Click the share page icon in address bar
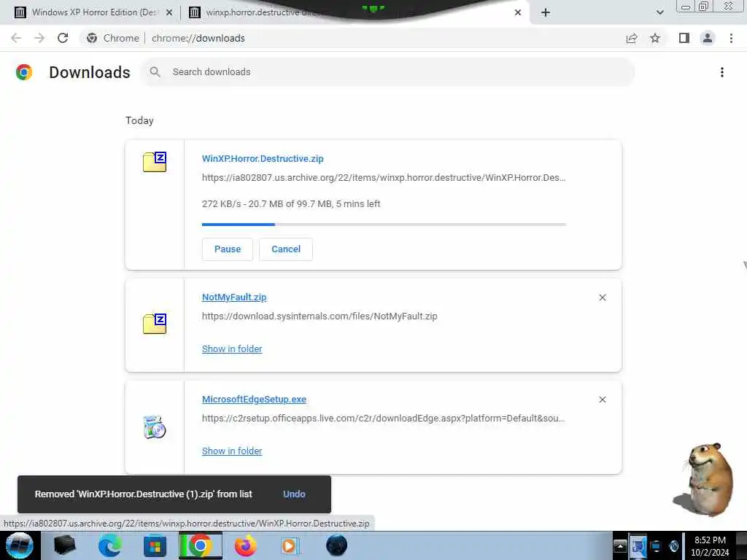This screenshot has height=560, width=747. (632, 38)
